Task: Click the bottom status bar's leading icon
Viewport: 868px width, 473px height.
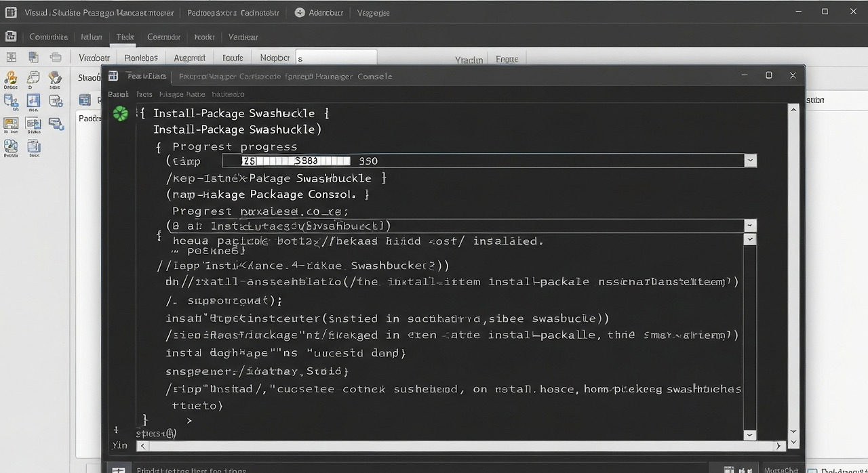Action: pos(118,469)
